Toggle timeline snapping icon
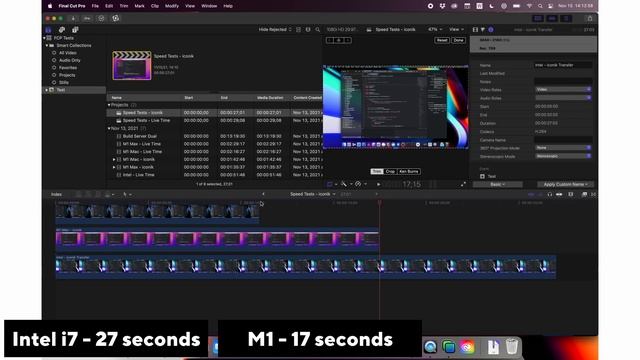Viewport: 640px width, 360px height. [x=559, y=194]
